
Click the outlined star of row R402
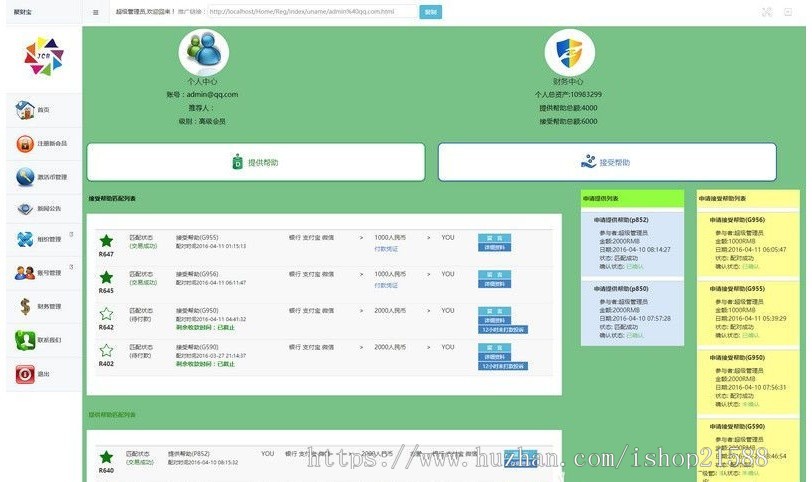point(106,350)
